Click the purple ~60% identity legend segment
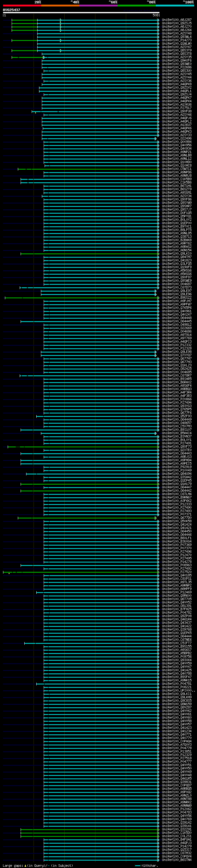The width and height of the screenshot is (197, 868). click(x=99, y=6)
